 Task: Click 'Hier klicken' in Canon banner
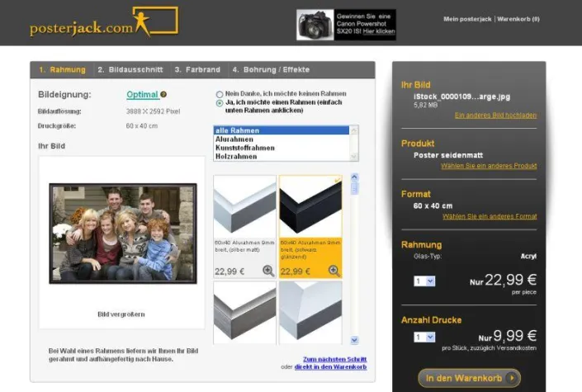click(x=379, y=31)
